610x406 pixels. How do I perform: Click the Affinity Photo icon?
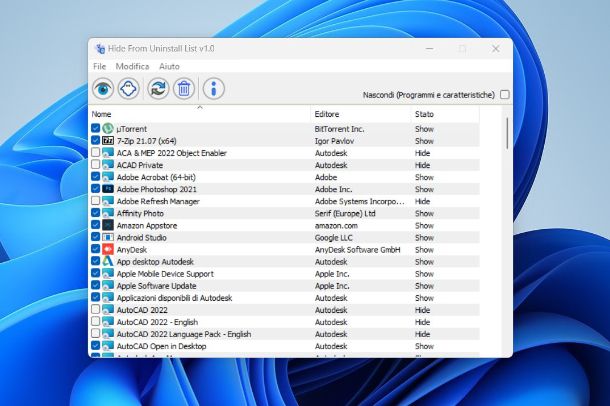108,213
